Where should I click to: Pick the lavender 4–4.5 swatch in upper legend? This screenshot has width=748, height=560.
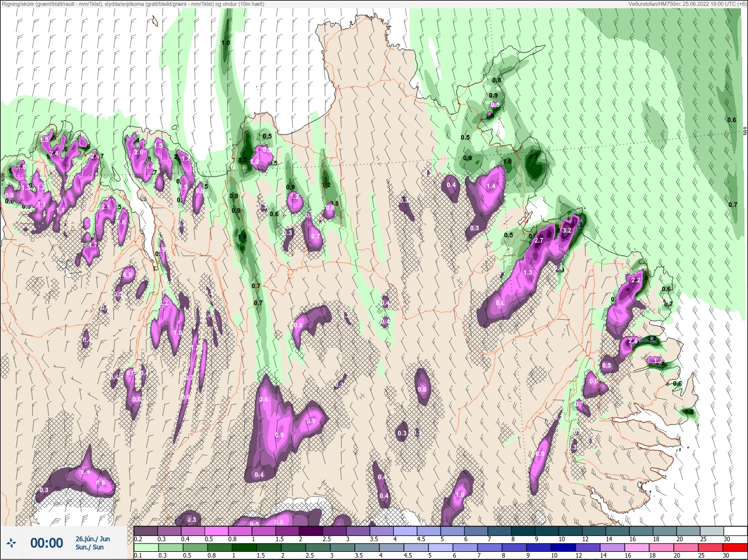click(x=406, y=531)
